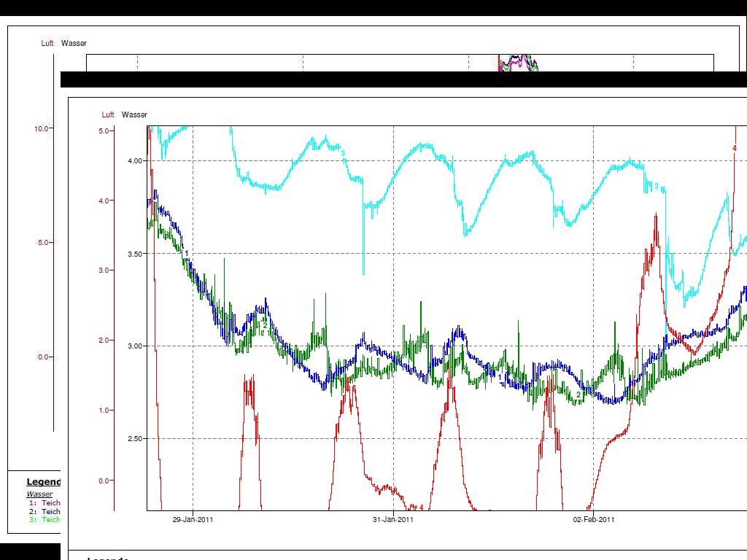Click the blue curve's number 1 marker
747x560 pixels.
pyautogui.click(x=187, y=254)
